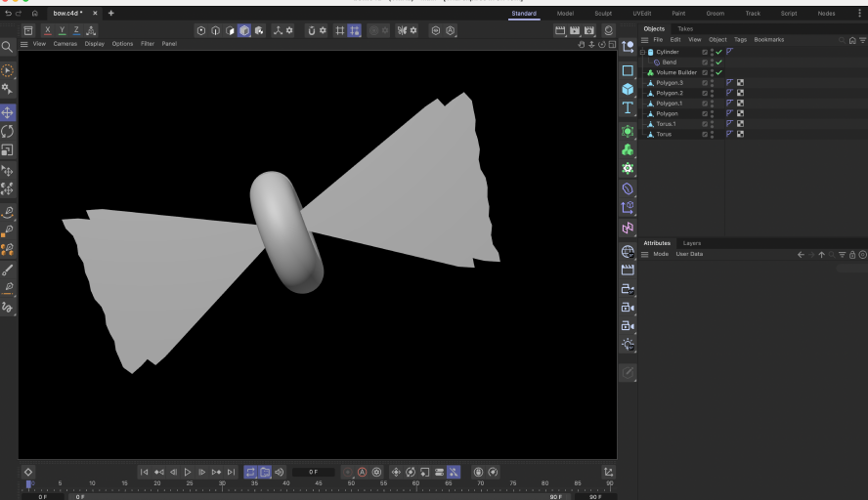Toggle the Bend deformer's enable checkmark

pyautogui.click(x=719, y=62)
